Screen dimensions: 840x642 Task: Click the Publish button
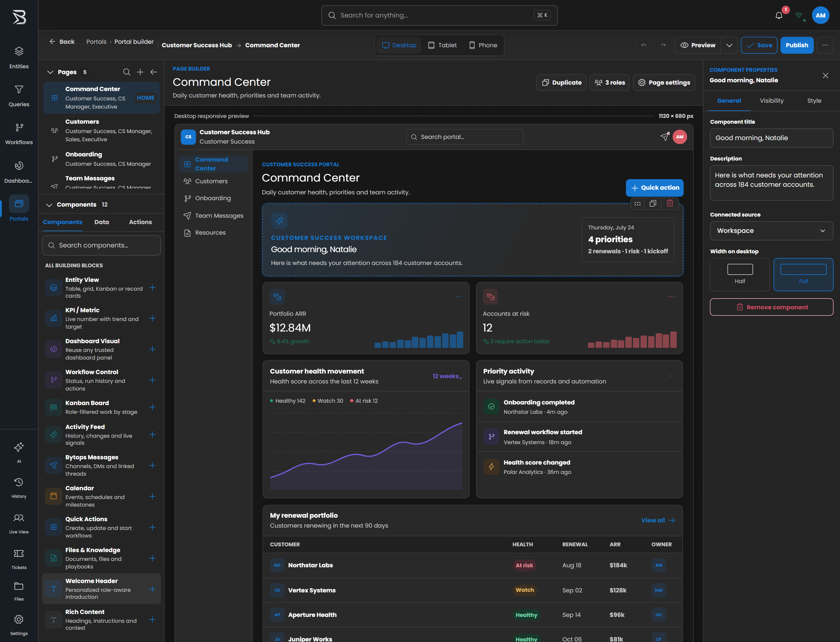click(797, 45)
